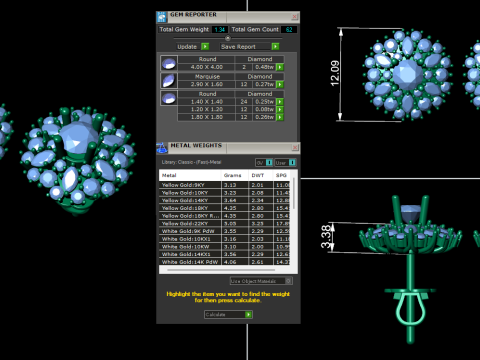
Task: Click the vertical scrollbar of metal table
Action: pyautogui.click(x=294, y=193)
